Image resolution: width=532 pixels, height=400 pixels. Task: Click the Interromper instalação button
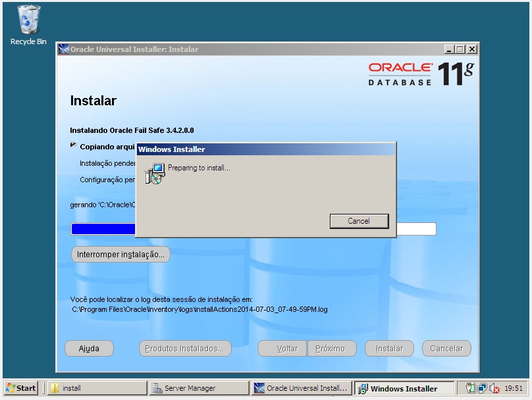click(120, 254)
